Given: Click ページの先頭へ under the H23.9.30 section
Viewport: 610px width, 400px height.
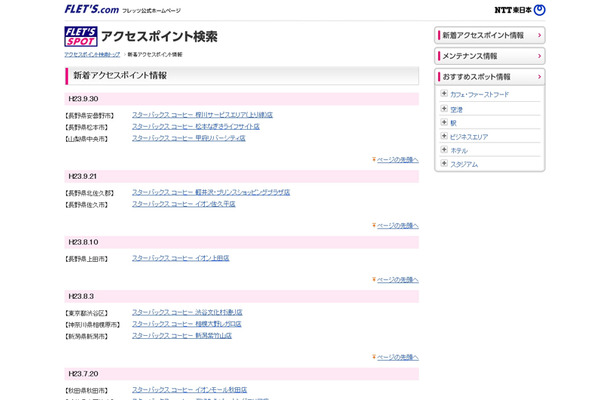Looking at the screenshot, I should [398, 160].
